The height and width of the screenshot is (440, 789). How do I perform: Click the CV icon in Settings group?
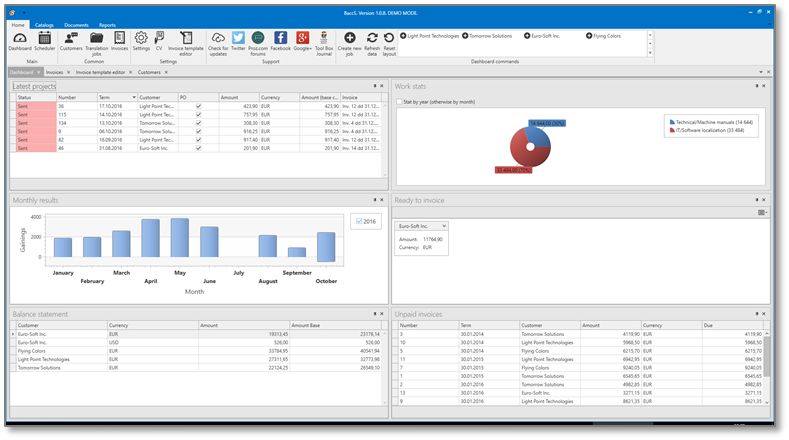(x=160, y=38)
